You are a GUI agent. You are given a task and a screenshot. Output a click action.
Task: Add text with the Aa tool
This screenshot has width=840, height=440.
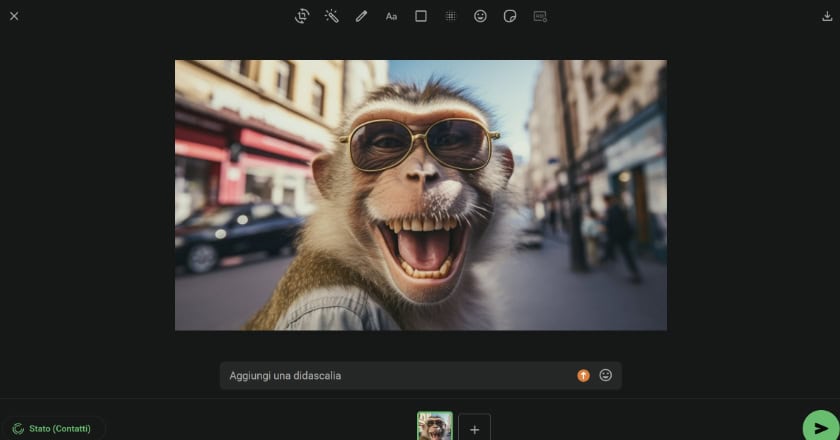coord(391,17)
